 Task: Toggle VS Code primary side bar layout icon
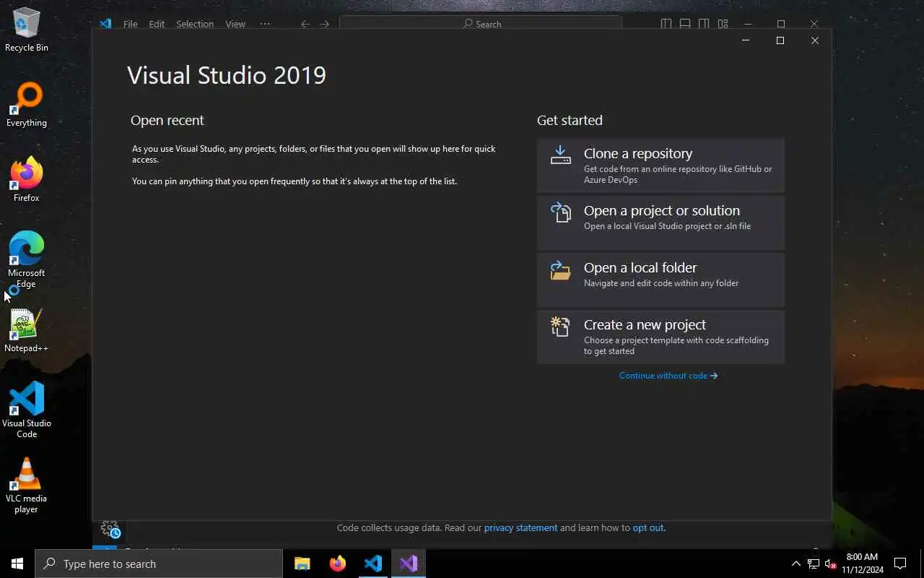point(666,24)
